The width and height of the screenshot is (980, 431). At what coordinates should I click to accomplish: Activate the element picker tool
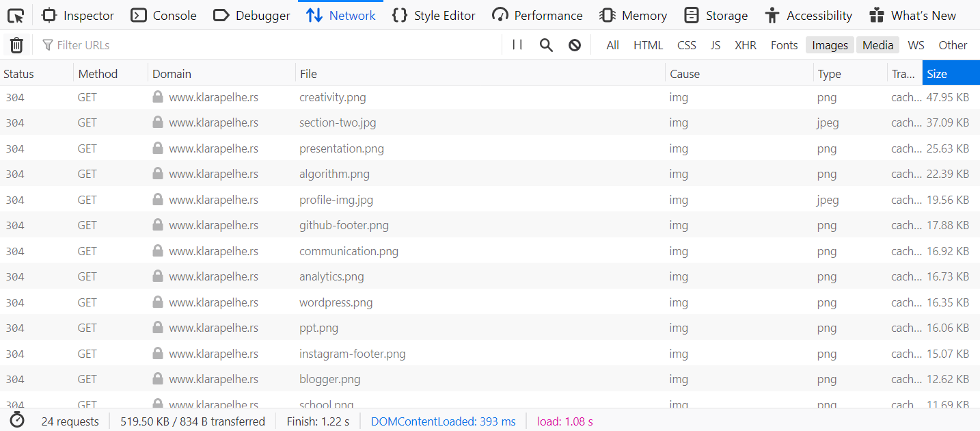[x=15, y=15]
